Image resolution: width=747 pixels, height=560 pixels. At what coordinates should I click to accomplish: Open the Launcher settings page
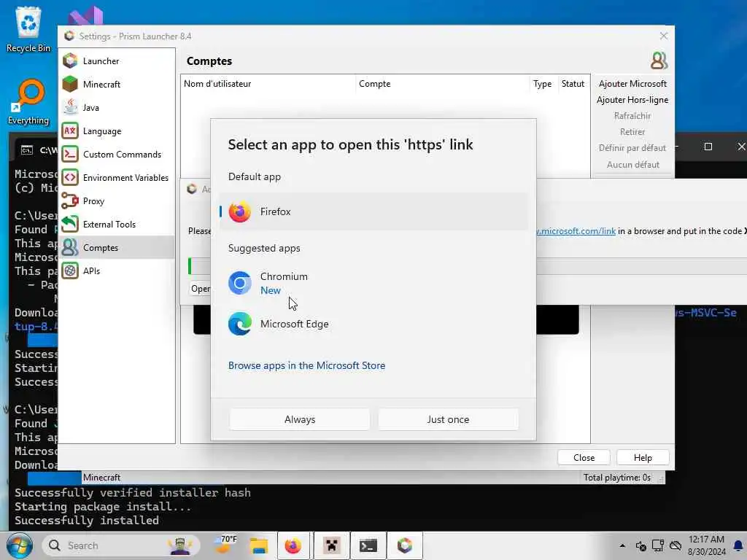pyautogui.click(x=116, y=61)
